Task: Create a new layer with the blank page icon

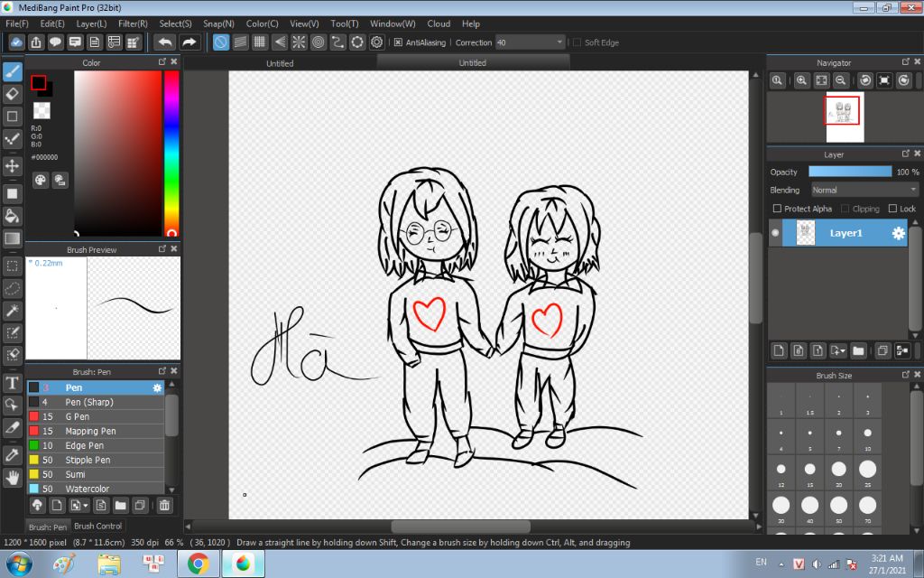Action: pyautogui.click(x=779, y=351)
